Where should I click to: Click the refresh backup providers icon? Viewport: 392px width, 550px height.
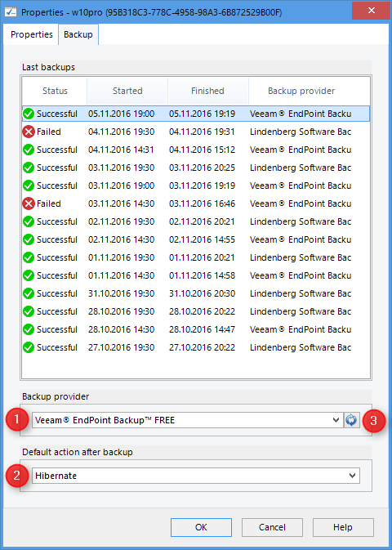(x=351, y=420)
